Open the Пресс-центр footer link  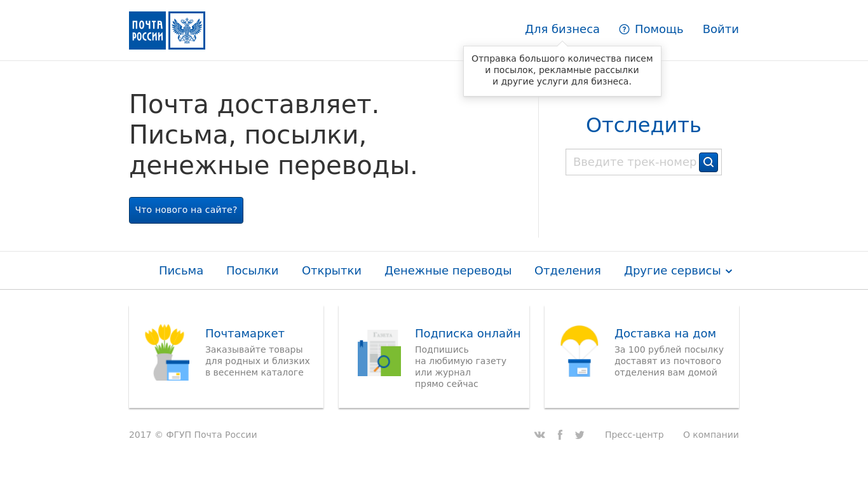pyautogui.click(x=634, y=435)
